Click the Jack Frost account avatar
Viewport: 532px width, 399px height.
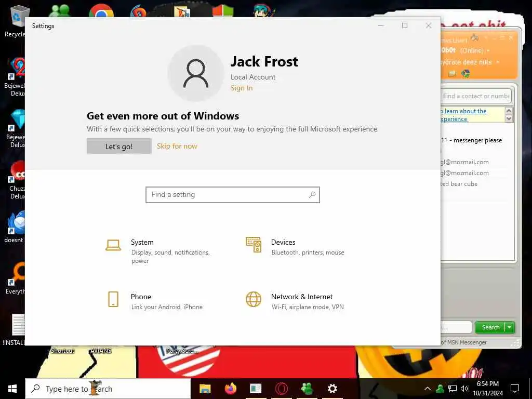tap(196, 73)
